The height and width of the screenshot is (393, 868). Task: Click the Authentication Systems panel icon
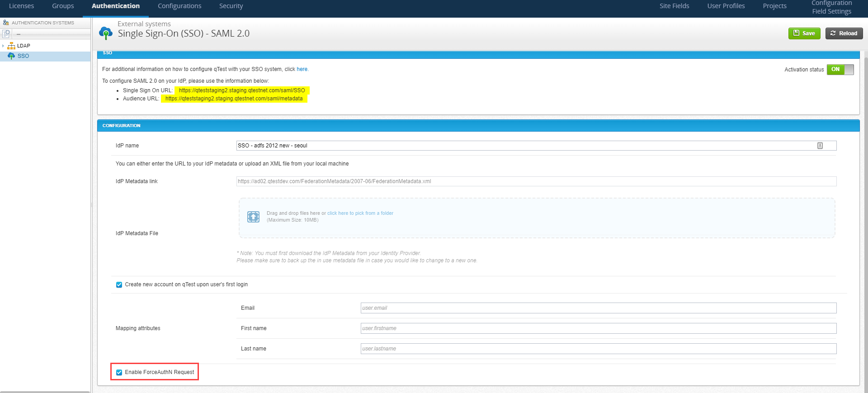click(6, 23)
